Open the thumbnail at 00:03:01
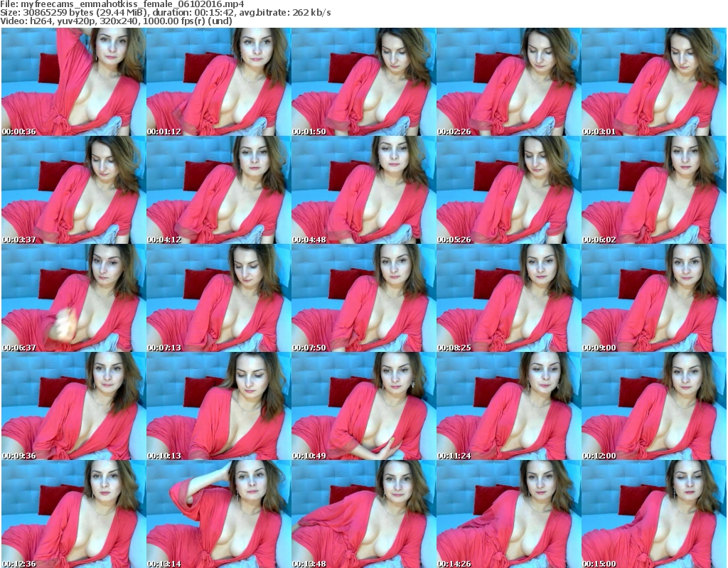The width and height of the screenshot is (728, 568). (653, 82)
